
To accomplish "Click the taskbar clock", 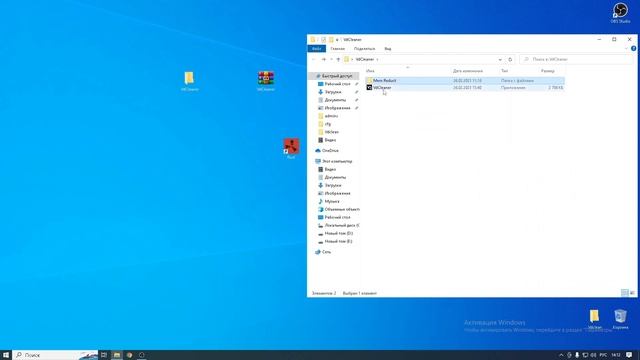I will 616,355.
